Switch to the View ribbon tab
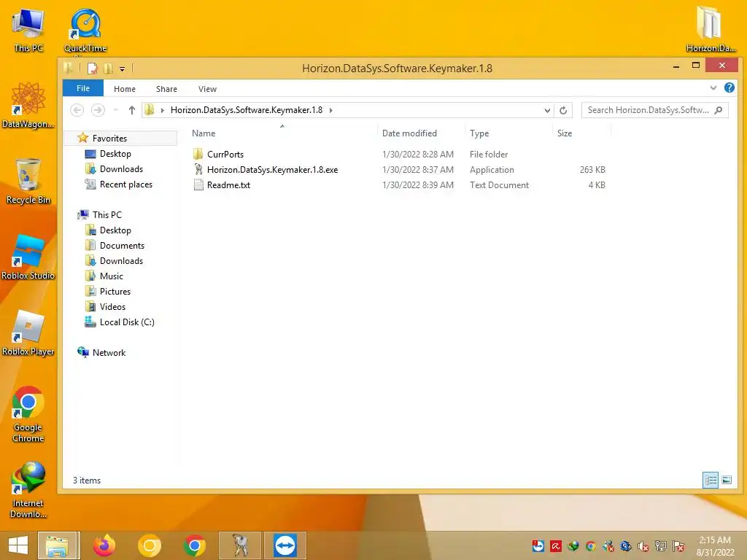747x560 pixels. pyautogui.click(x=207, y=89)
